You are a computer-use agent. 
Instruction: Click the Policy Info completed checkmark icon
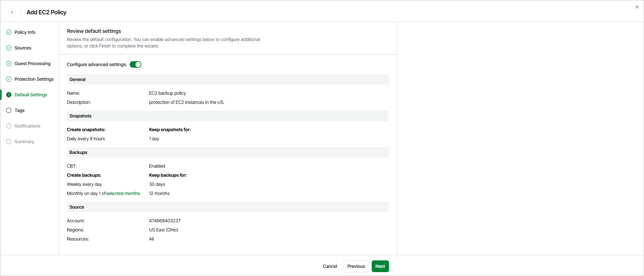(9, 32)
